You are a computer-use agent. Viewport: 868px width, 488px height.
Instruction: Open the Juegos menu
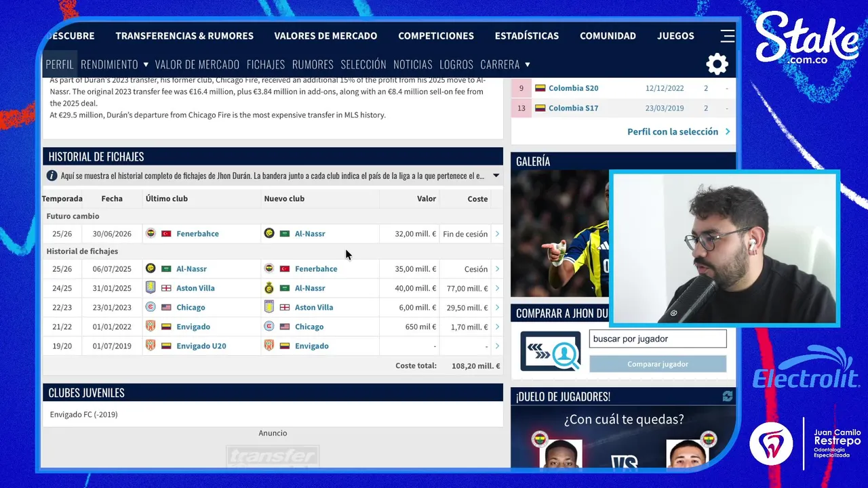point(675,36)
